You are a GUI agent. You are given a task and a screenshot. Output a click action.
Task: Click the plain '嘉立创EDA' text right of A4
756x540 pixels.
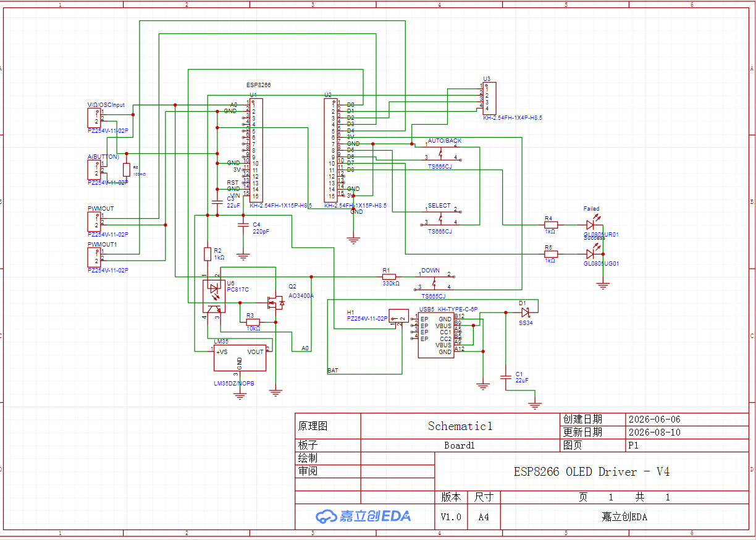[x=624, y=517]
